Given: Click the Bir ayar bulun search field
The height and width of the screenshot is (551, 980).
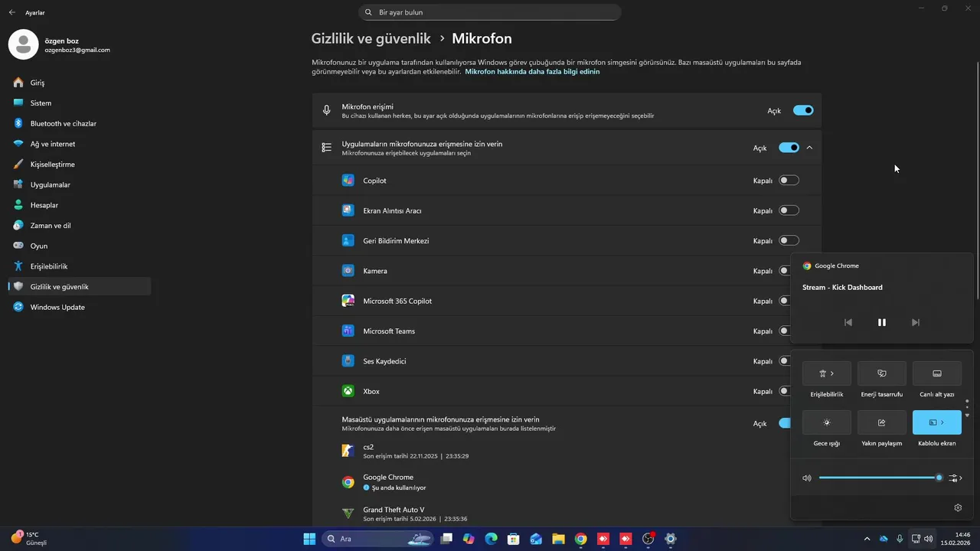Looking at the screenshot, I should pyautogui.click(x=490, y=12).
